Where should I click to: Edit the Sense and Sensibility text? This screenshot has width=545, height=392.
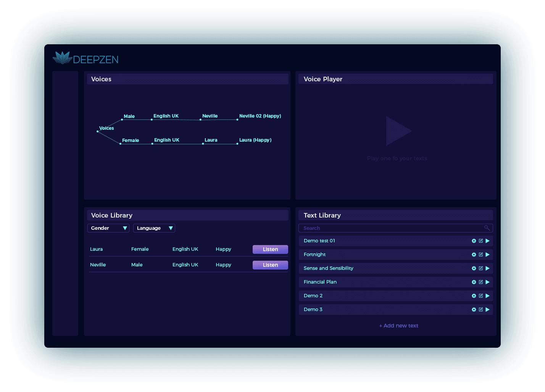click(481, 268)
